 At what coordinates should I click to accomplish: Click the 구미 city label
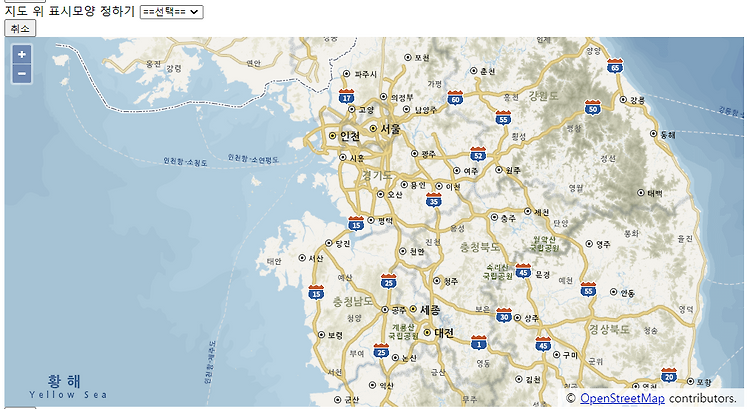(570, 355)
